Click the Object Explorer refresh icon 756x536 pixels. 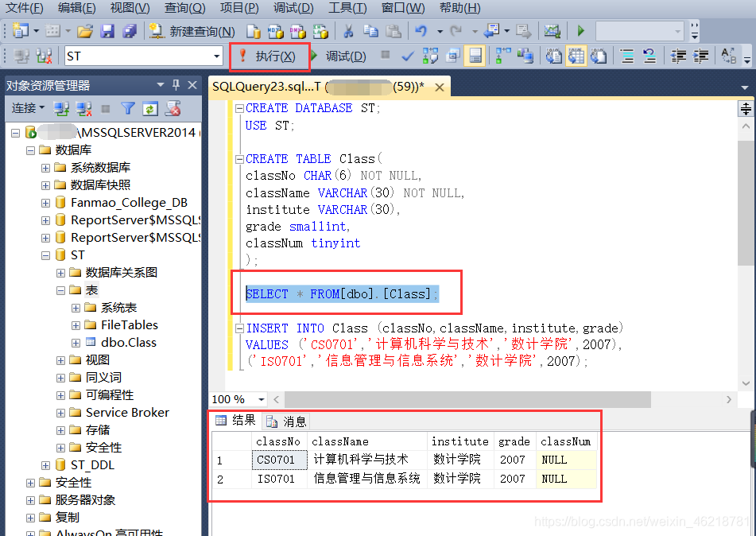pyautogui.click(x=150, y=108)
